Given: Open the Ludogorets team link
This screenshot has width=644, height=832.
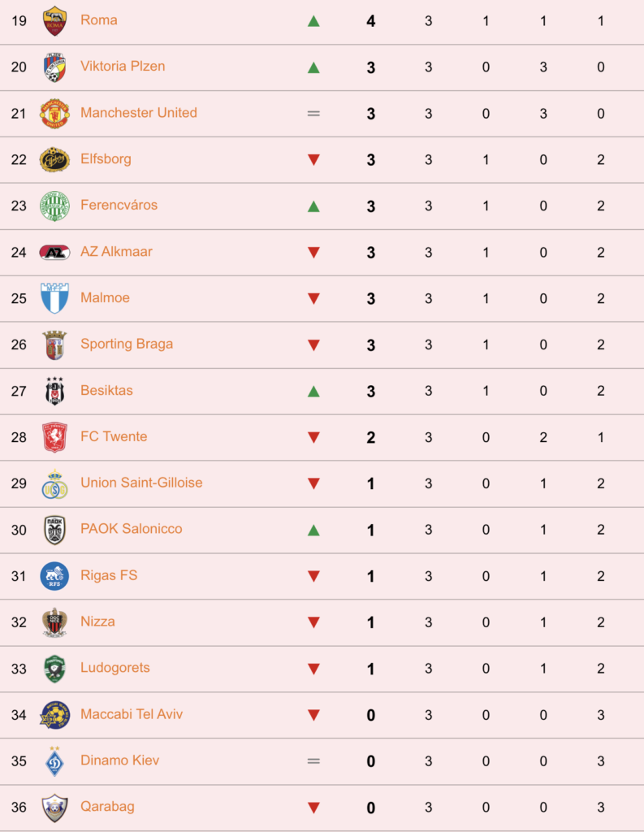Looking at the screenshot, I should pos(115,668).
